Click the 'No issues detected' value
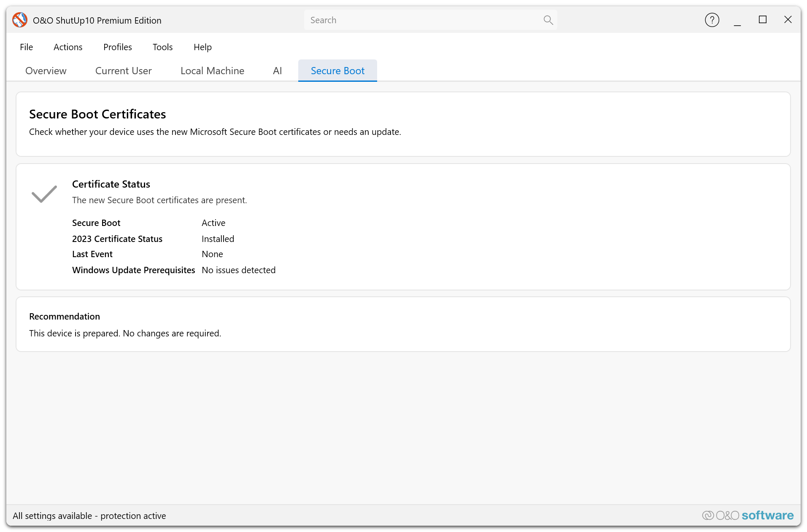This screenshot has width=807, height=532. pyautogui.click(x=238, y=270)
